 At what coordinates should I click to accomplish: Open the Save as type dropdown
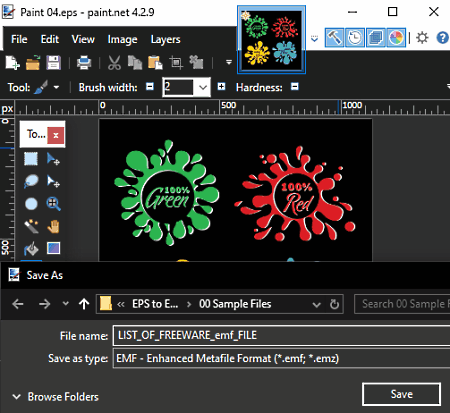click(x=282, y=358)
